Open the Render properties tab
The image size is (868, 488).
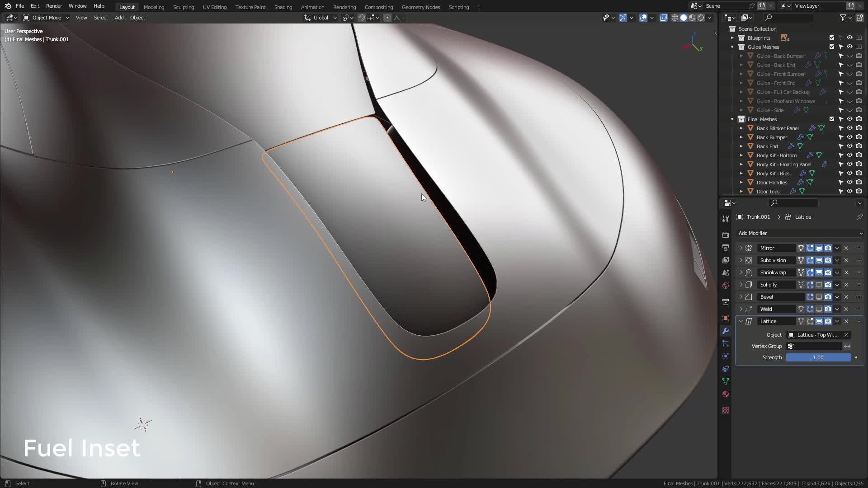point(726,235)
